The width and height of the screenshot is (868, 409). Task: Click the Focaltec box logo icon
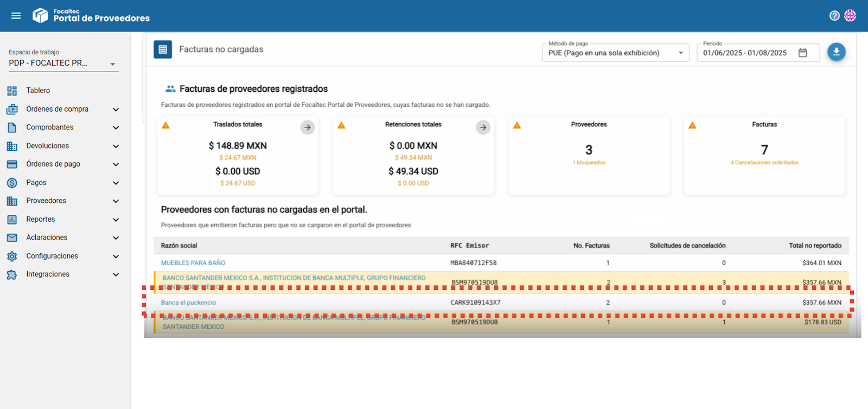pyautogui.click(x=40, y=15)
